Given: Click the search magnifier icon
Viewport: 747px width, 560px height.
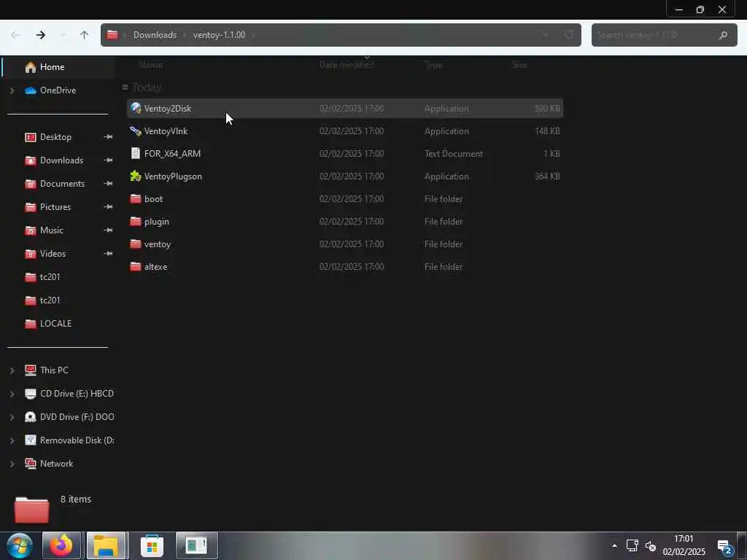Looking at the screenshot, I should tap(723, 35).
